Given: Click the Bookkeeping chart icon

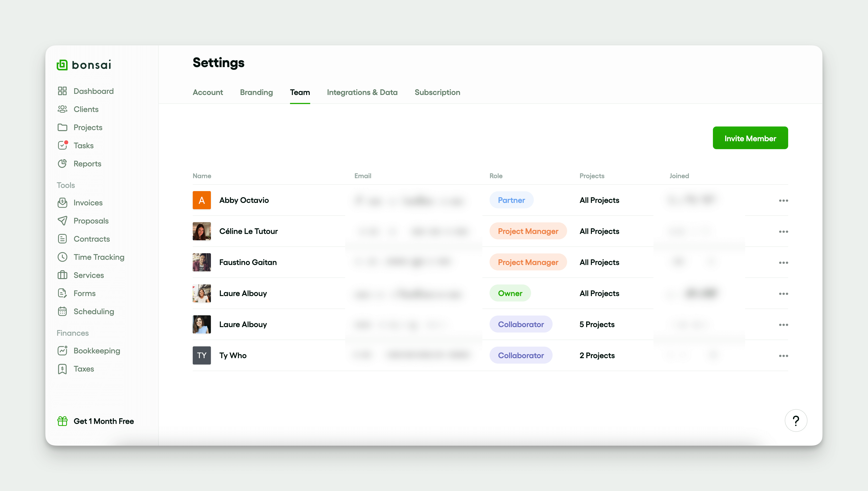Looking at the screenshot, I should pos(62,351).
